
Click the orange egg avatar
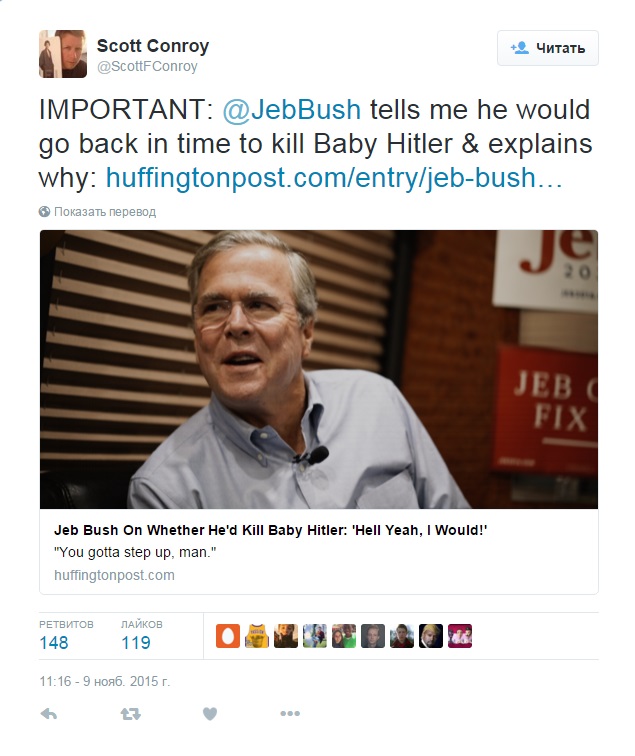coord(228,636)
